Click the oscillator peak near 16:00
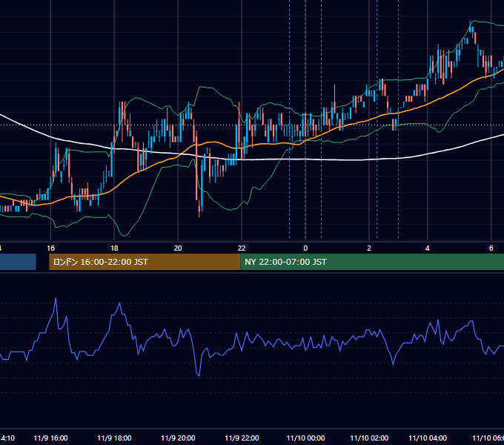Screen dimensions: 504x445 coord(56,299)
